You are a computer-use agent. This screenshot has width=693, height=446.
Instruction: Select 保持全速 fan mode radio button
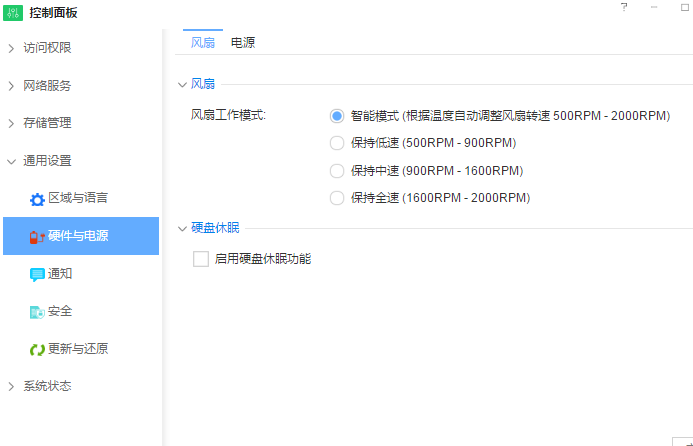pos(337,198)
